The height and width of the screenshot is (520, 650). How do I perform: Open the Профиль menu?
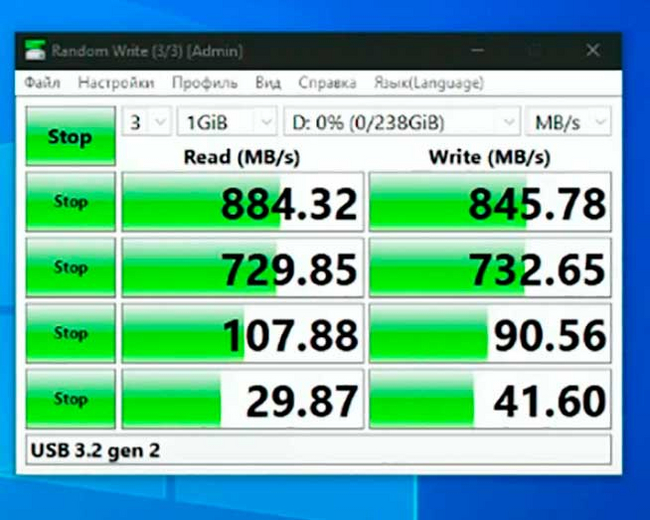(205, 83)
